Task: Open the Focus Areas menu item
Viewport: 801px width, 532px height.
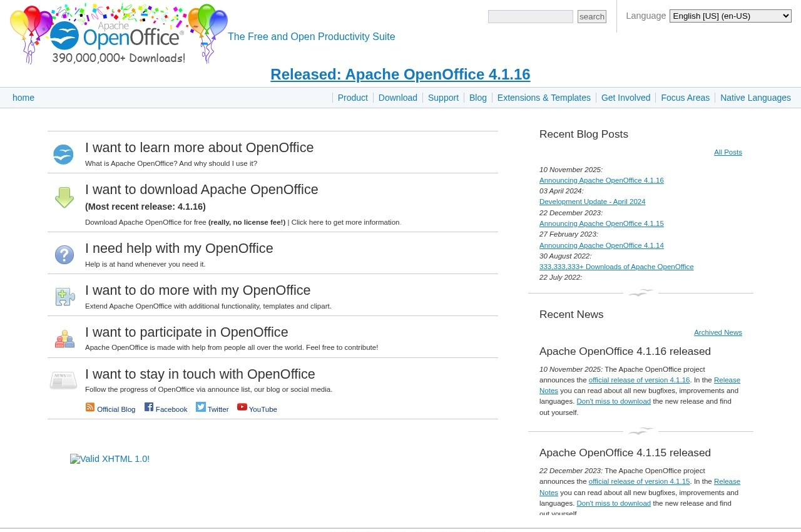Action: click(685, 98)
